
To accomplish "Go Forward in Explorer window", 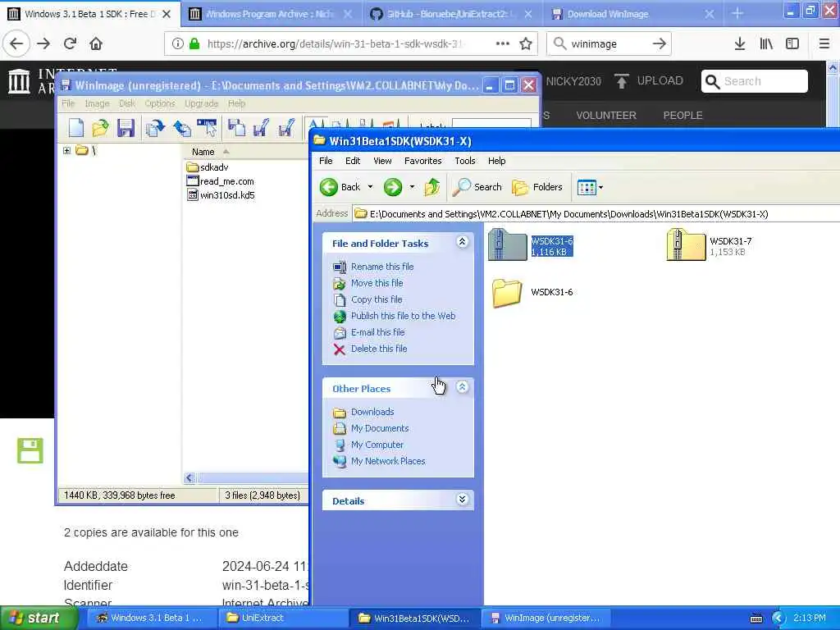I will click(x=393, y=187).
